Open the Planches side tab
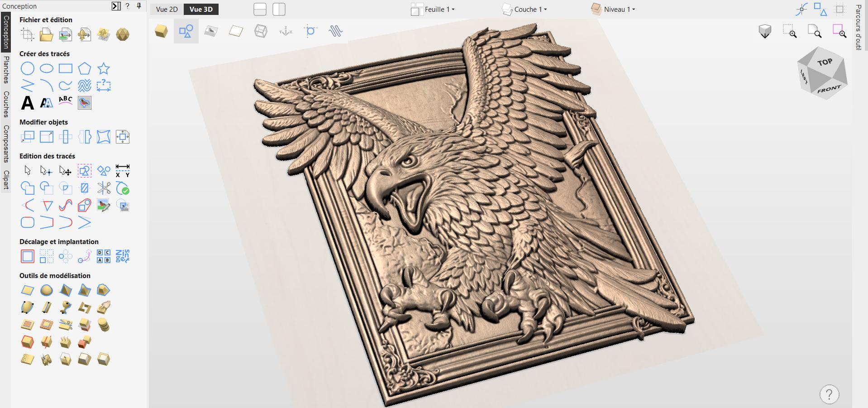This screenshot has width=868, height=408. (6, 70)
